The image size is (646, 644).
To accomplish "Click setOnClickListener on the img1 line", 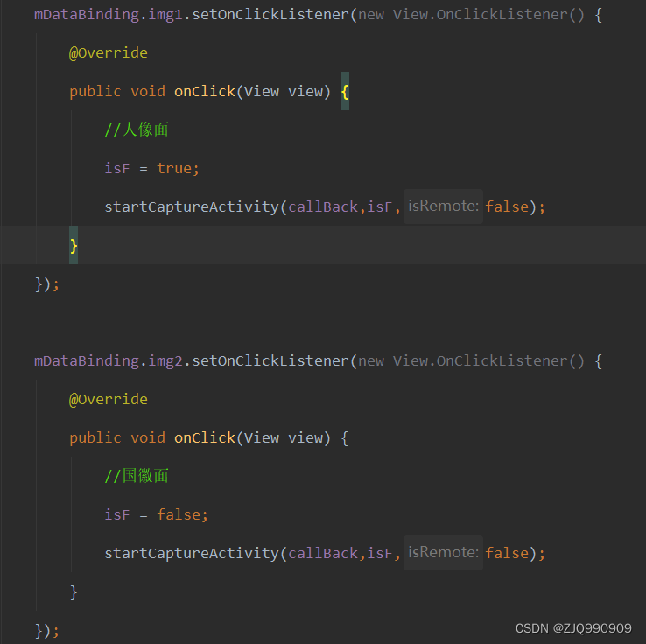I will pyautogui.click(x=270, y=15).
